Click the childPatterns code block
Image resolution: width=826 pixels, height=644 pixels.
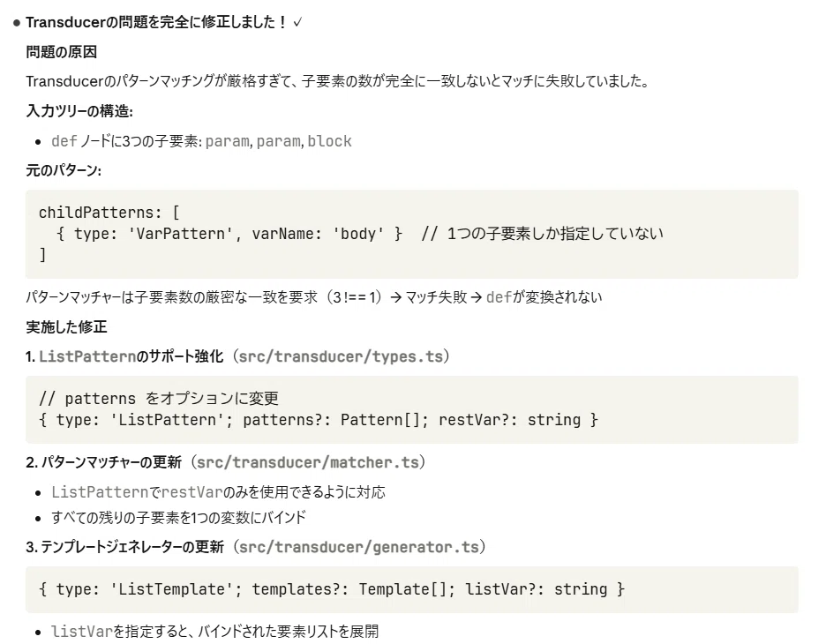tap(412, 234)
